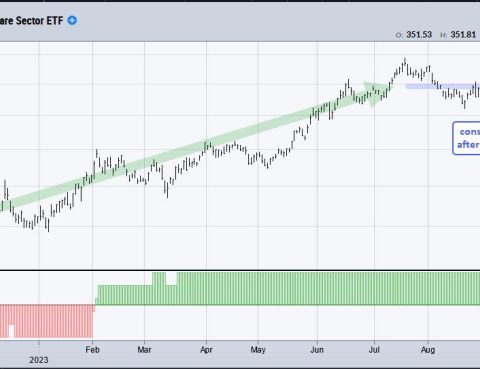480x369 pixels.
Task: Select the Sector ETF chart title
Action: tap(31, 21)
